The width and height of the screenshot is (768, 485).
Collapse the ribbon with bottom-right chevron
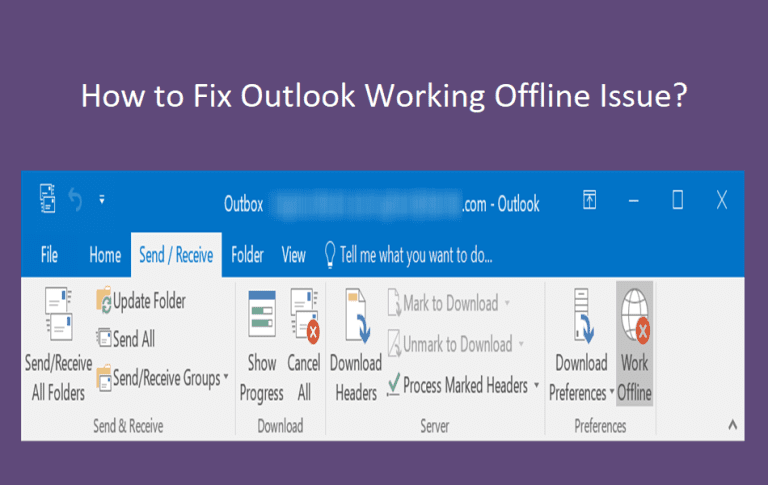tap(732, 425)
